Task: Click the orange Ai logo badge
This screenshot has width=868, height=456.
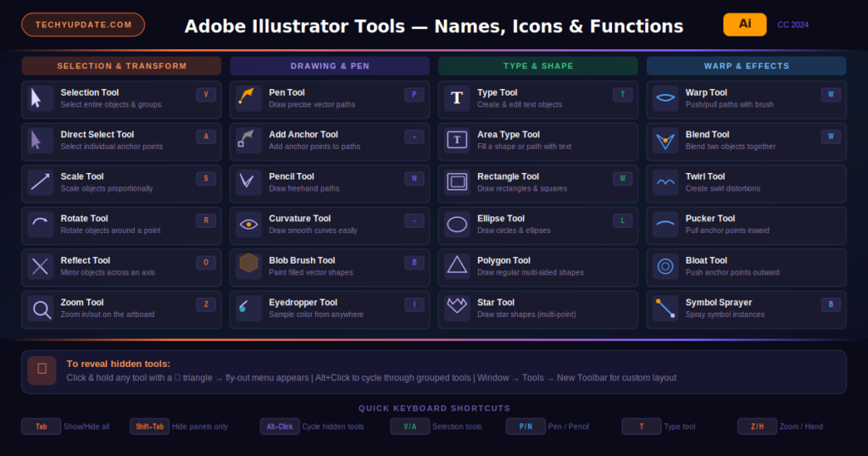Action: pos(744,25)
